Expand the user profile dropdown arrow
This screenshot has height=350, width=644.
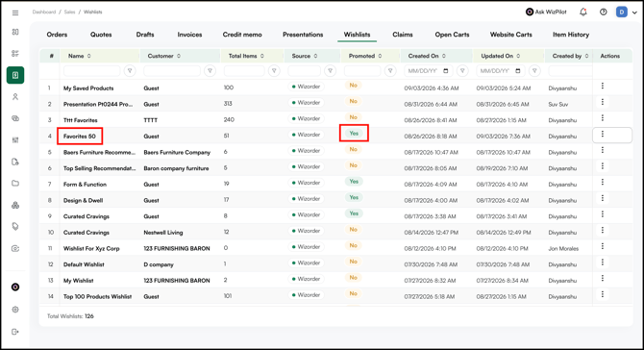[634, 12]
